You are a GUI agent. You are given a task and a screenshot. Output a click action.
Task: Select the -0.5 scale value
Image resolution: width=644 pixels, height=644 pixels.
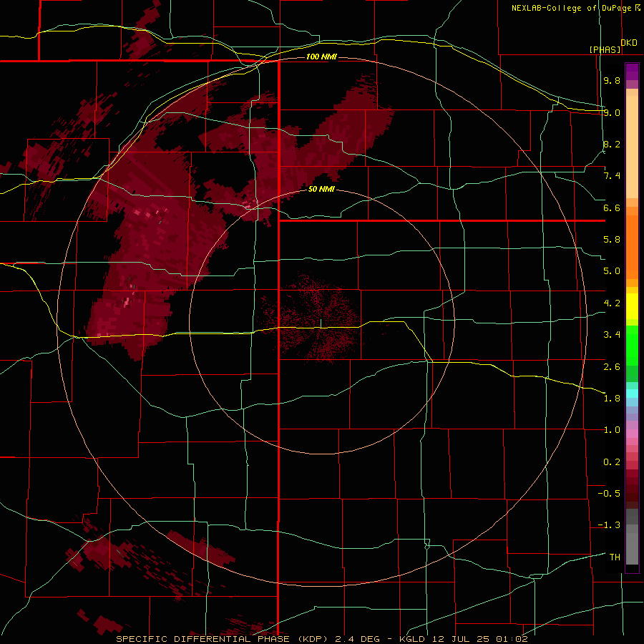[609, 494]
